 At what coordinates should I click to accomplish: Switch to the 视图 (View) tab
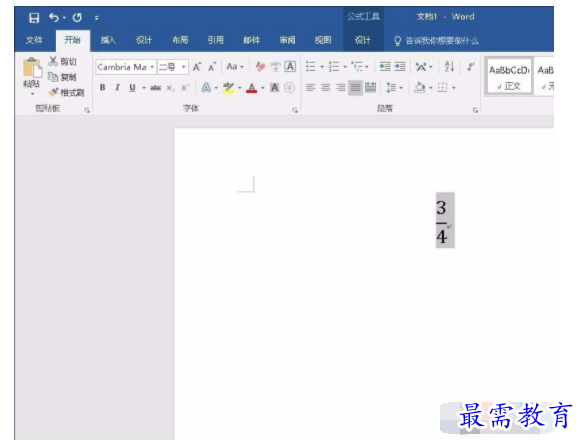[323, 40]
